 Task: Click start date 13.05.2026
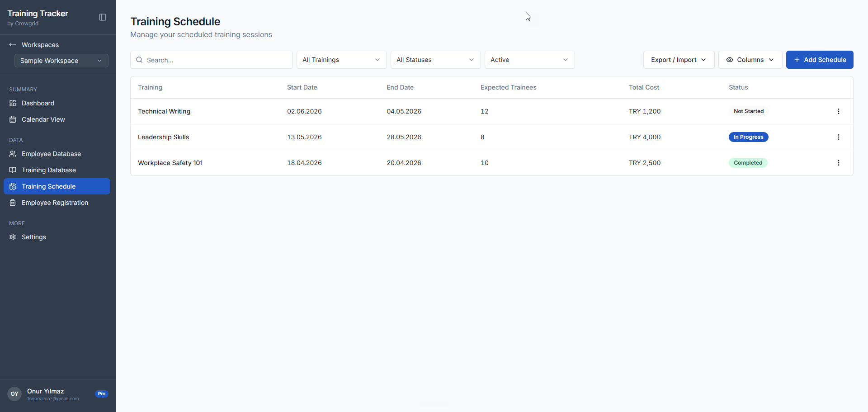coord(304,137)
